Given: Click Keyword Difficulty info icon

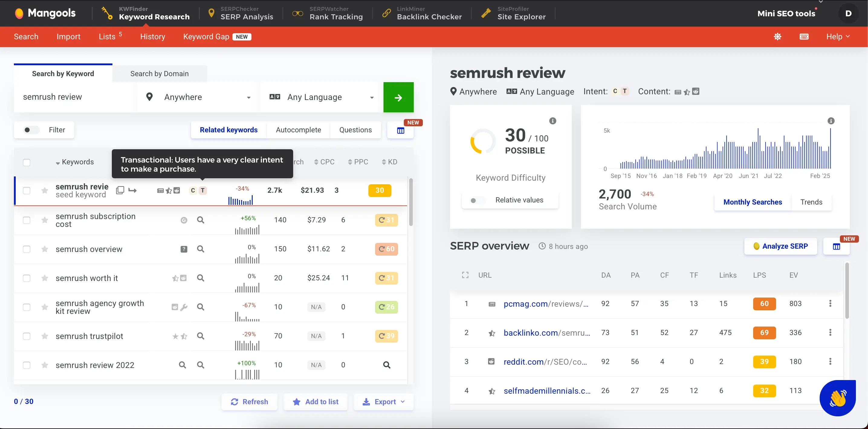Looking at the screenshot, I should (552, 121).
